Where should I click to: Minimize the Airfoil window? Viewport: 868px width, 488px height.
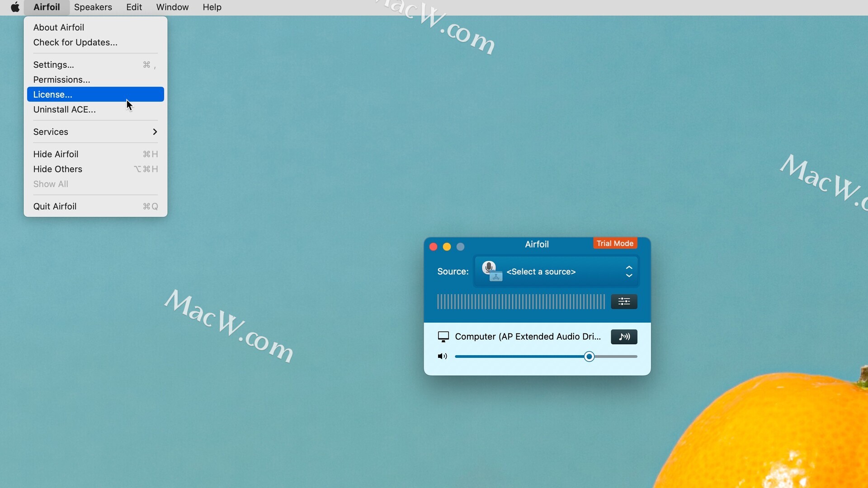447,247
